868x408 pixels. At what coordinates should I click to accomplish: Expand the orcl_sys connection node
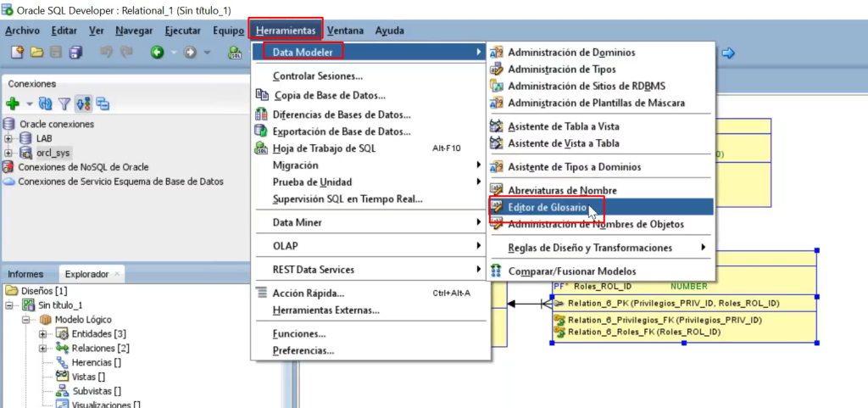[x=8, y=153]
